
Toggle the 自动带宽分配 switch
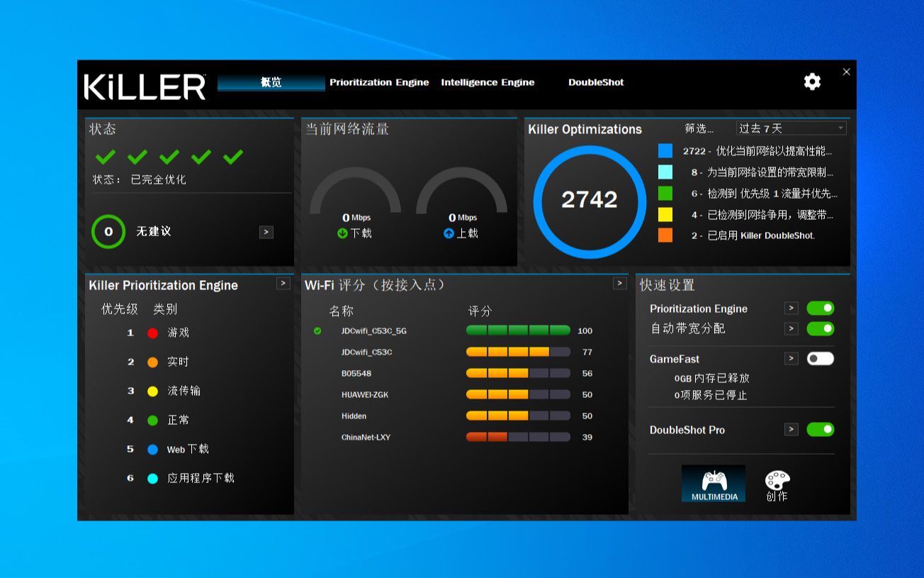pyautogui.click(x=821, y=328)
